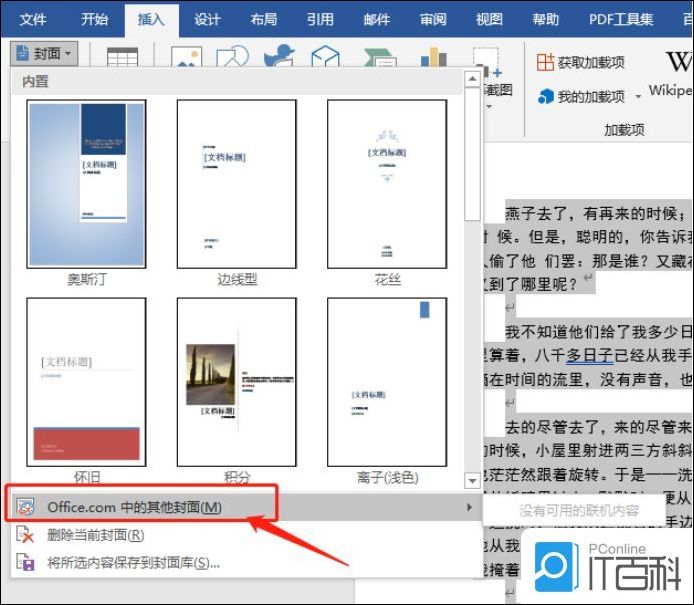Select the 插入 ribbon tab
Screen dimensions: 694x605
tap(151, 19)
